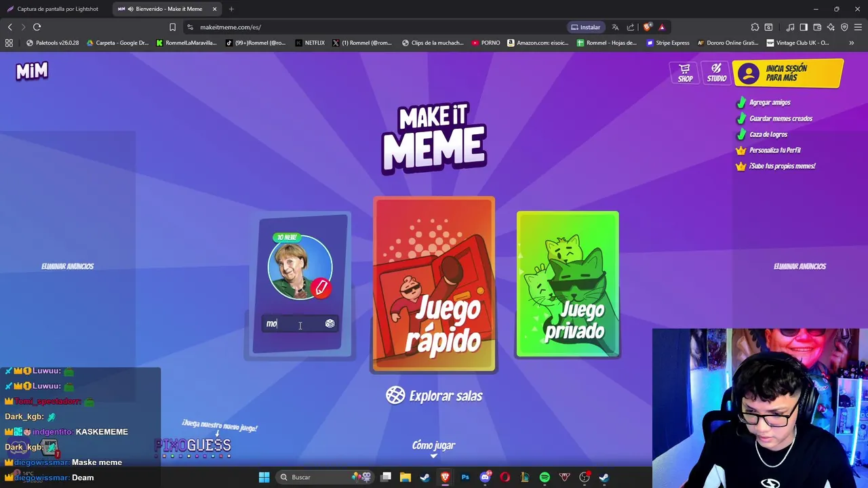868x488 pixels.
Task: Open Explorar salas
Action: 434,396
